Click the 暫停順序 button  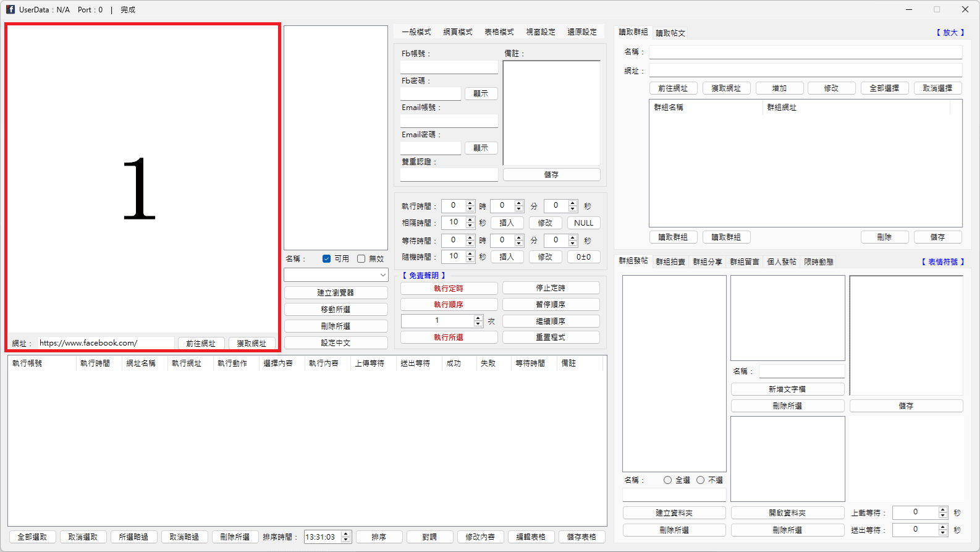(x=551, y=305)
